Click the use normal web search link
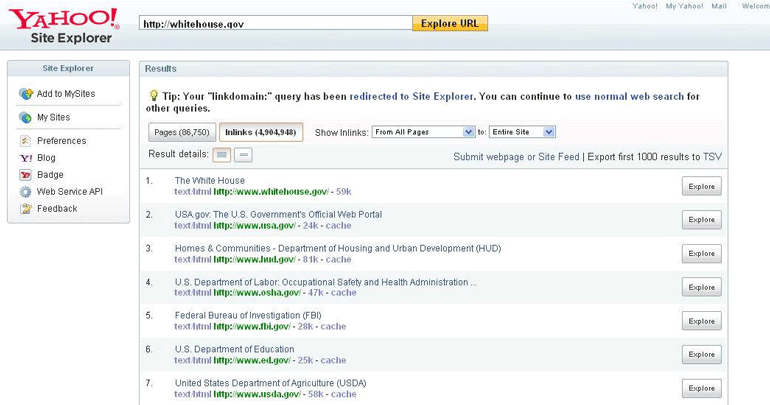Image resolution: width=770 pixels, height=405 pixels. (629, 97)
